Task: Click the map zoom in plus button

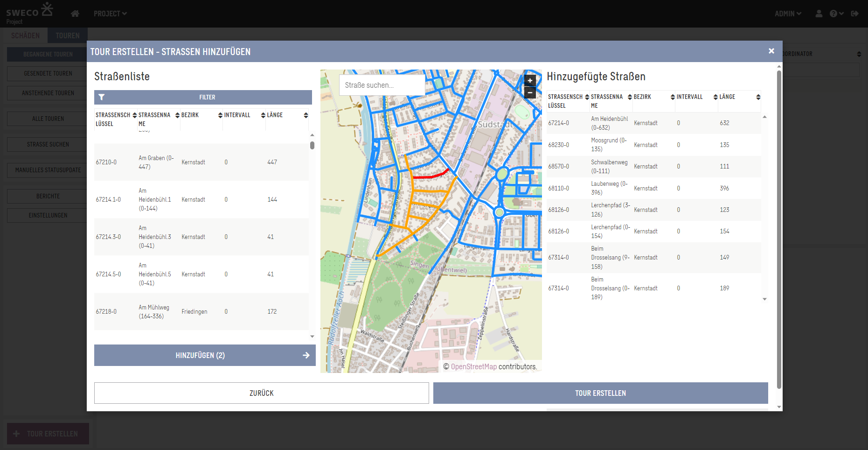Action: click(530, 80)
